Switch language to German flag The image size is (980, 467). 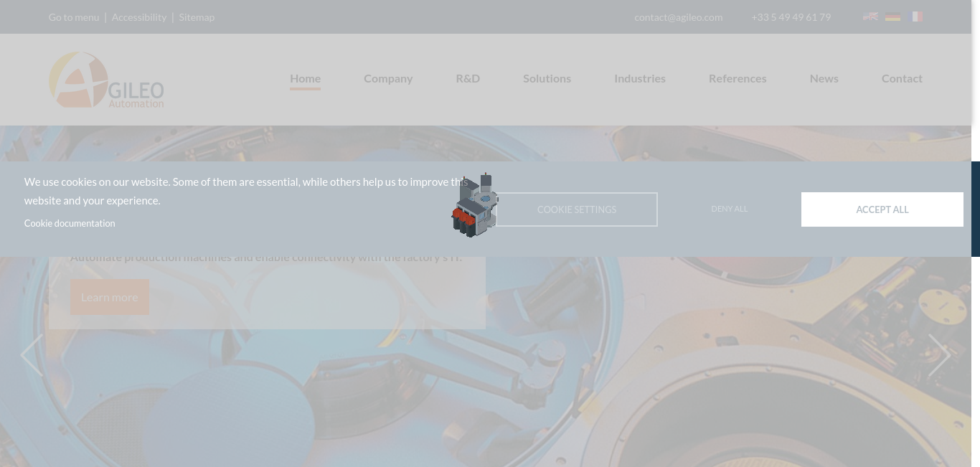(x=892, y=16)
